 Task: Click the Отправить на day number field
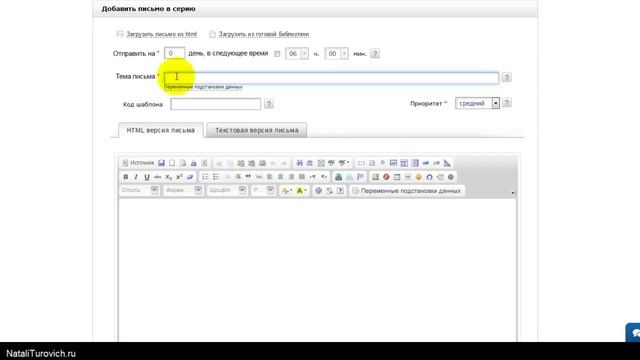pos(174,53)
